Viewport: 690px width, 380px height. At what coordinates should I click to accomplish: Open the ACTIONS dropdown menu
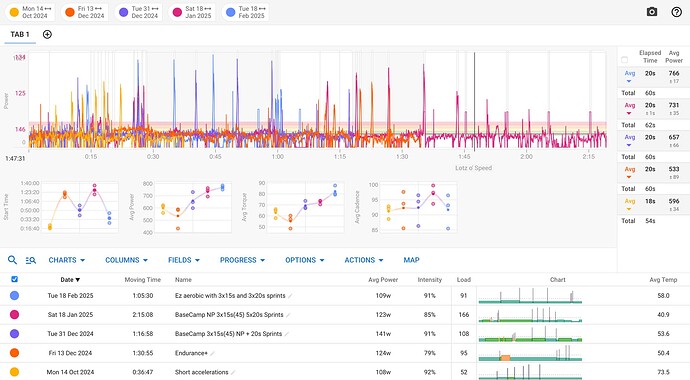coord(363,260)
